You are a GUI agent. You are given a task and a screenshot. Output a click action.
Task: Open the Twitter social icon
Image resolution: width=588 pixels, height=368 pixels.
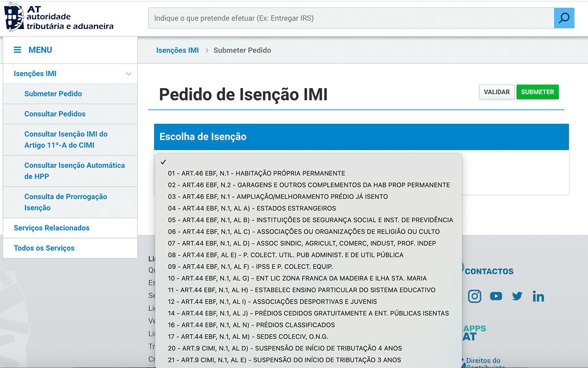(517, 296)
